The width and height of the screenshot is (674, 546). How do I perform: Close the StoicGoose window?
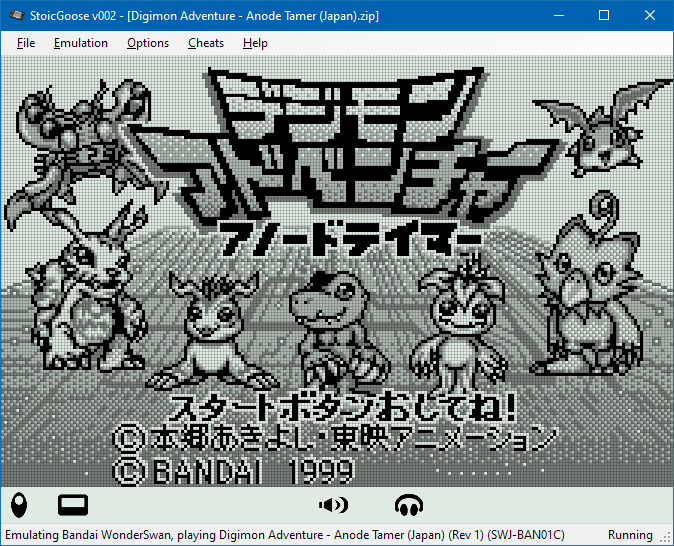pyautogui.click(x=649, y=15)
